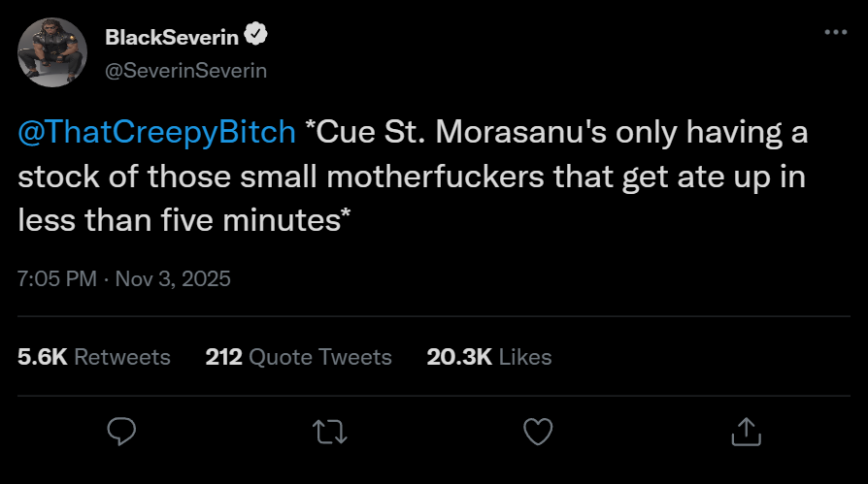Open the share tweet icon

point(745,431)
